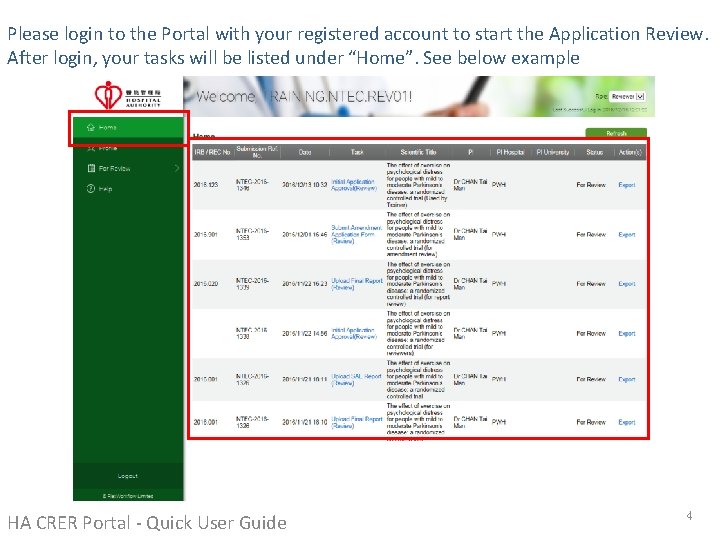Screen dimensions: 720x540
Task: Click the Task column header
Action: coord(357,152)
